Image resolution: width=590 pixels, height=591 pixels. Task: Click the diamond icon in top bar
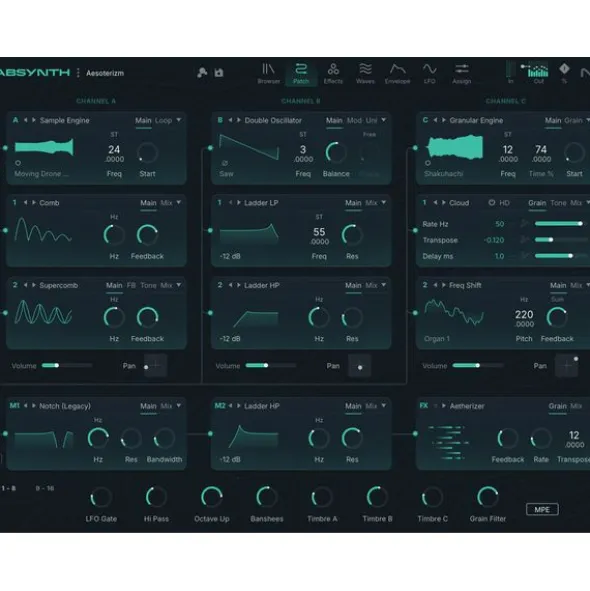coord(564,69)
